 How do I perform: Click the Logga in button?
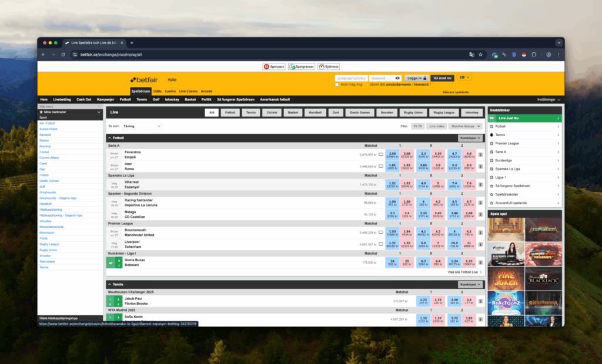[x=417, y=78]
